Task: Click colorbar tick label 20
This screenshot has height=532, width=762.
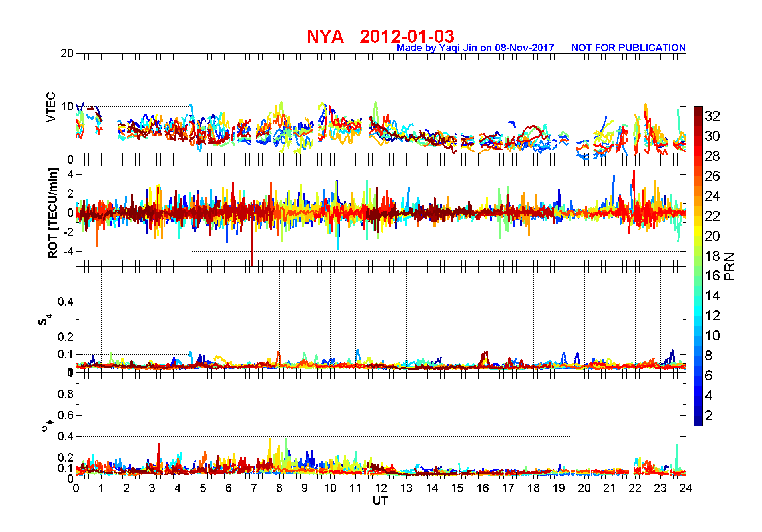Action: 712,236
